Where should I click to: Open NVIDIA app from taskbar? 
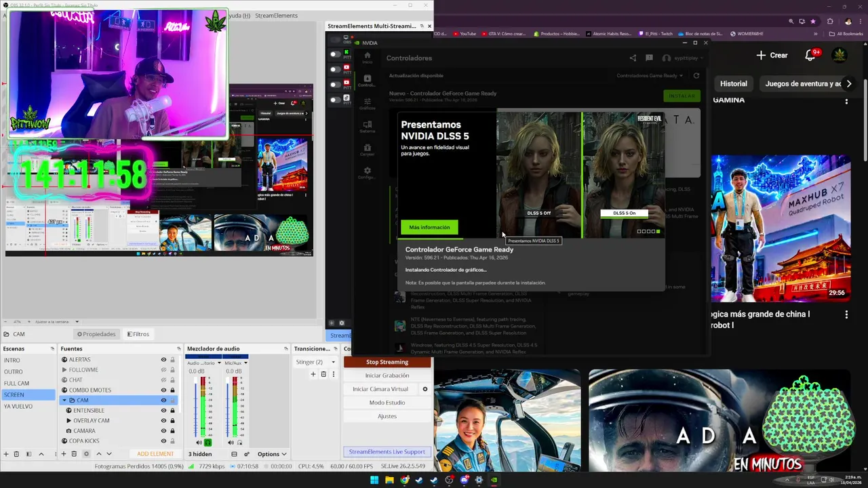[x=494, y=480]
